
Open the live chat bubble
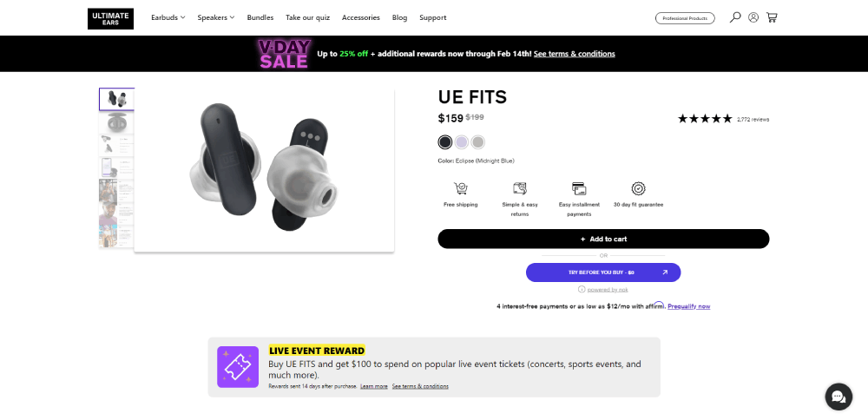click(x=838, y=397)
